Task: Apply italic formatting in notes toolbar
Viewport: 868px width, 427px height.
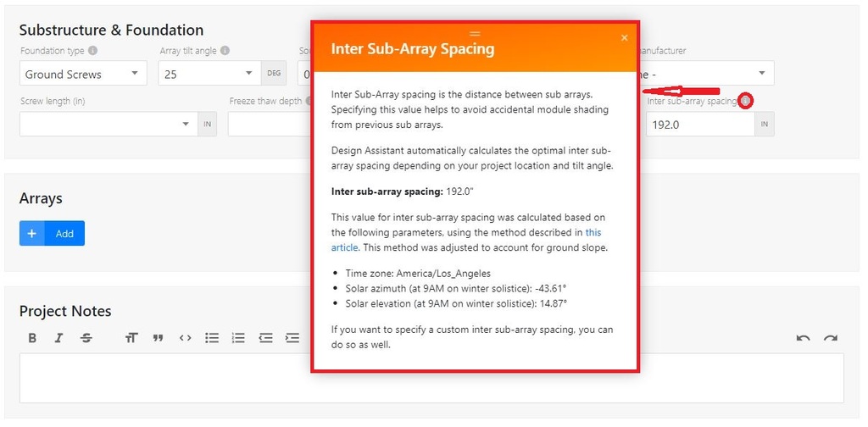Action: pyautogui.click(x=58, y=338)
